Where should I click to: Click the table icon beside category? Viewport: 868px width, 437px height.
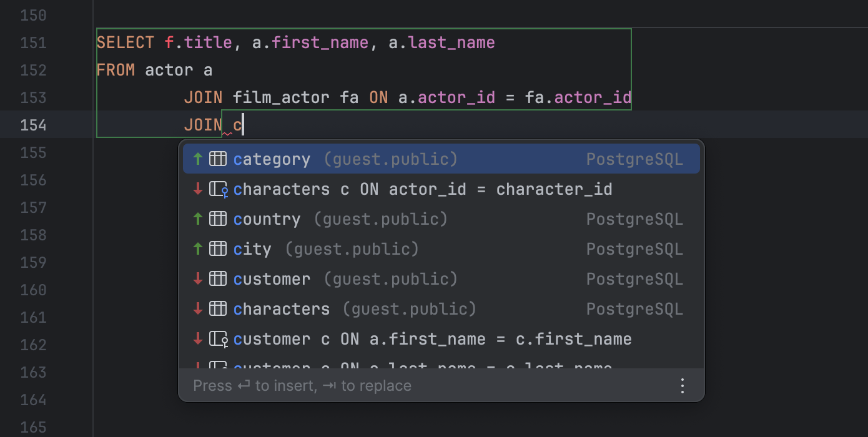click(218, 159)
